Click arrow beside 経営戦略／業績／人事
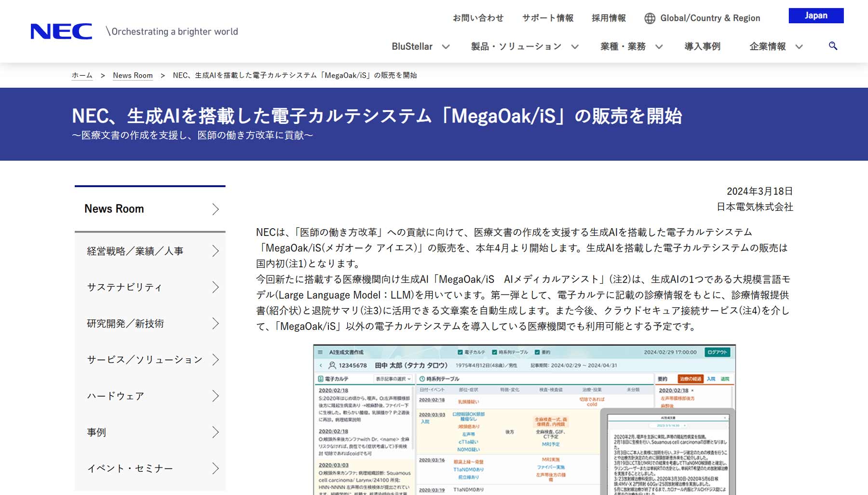This screenshot has width=868, height=495. 216,251
